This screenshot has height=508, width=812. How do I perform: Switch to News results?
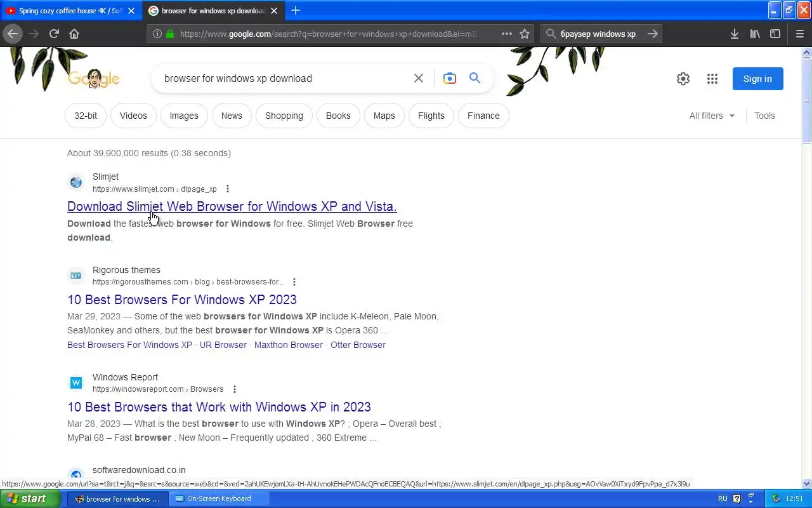tap(232, 116)
